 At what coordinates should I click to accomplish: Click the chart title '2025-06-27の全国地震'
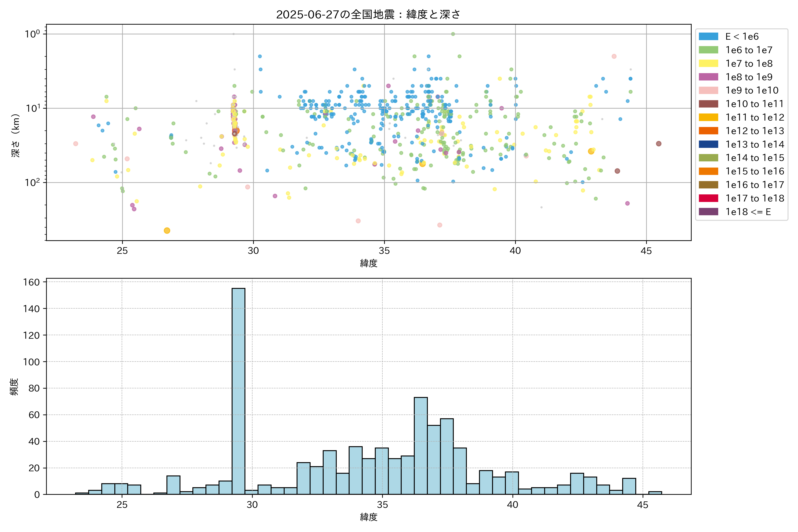tap(368, 14)
